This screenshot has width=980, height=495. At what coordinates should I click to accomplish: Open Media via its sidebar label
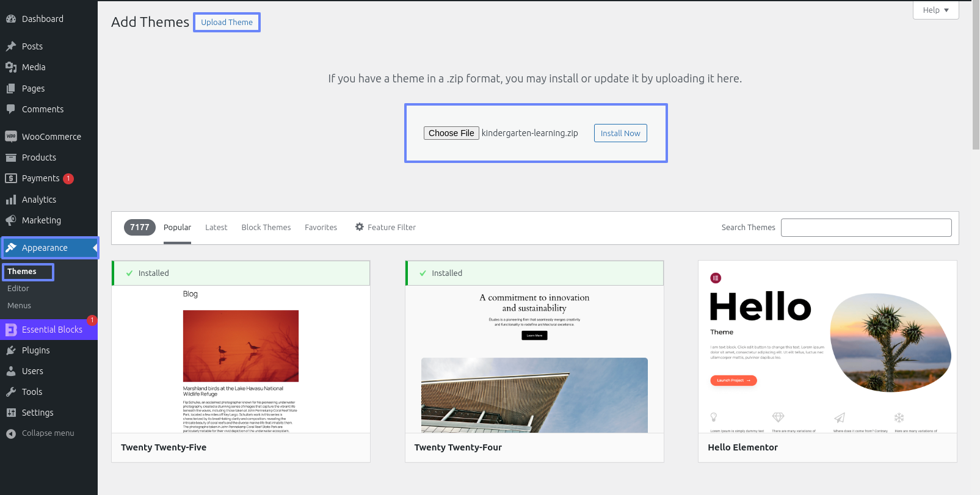click(34, 67)
